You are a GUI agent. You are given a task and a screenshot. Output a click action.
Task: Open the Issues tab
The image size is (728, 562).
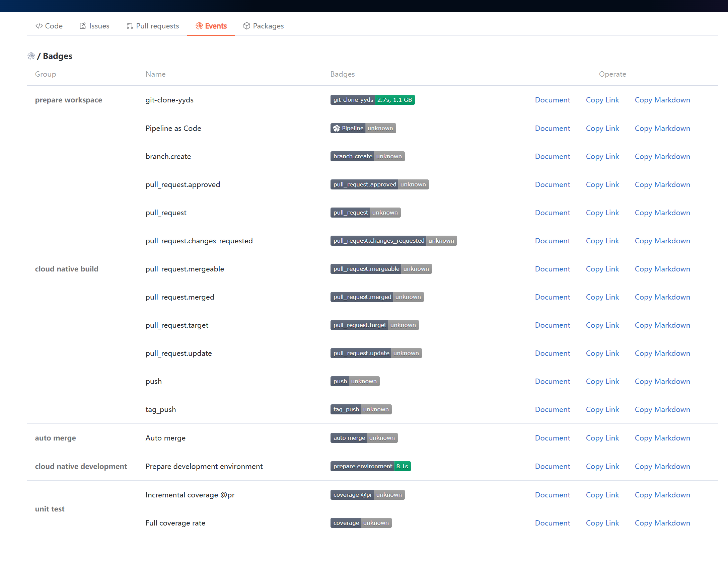click(x=94, y=26)
